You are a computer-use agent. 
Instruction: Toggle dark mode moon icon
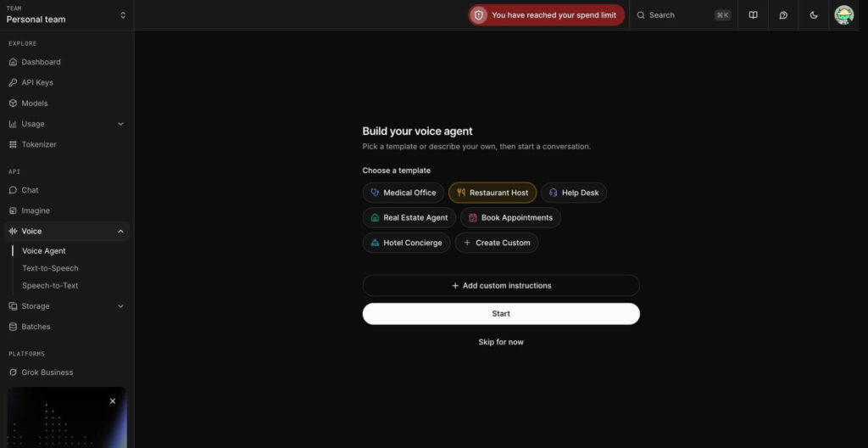click(814, 15)
